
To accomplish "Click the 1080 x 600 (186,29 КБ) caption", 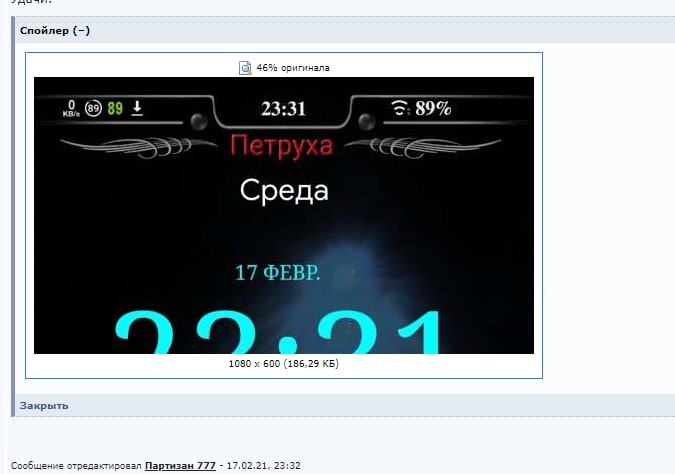I will pos(284,364).
